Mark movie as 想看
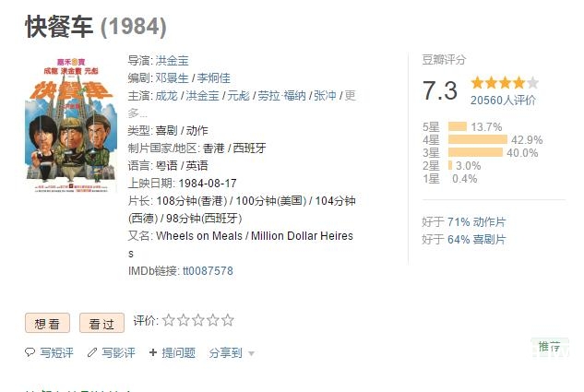 [47, 323]
